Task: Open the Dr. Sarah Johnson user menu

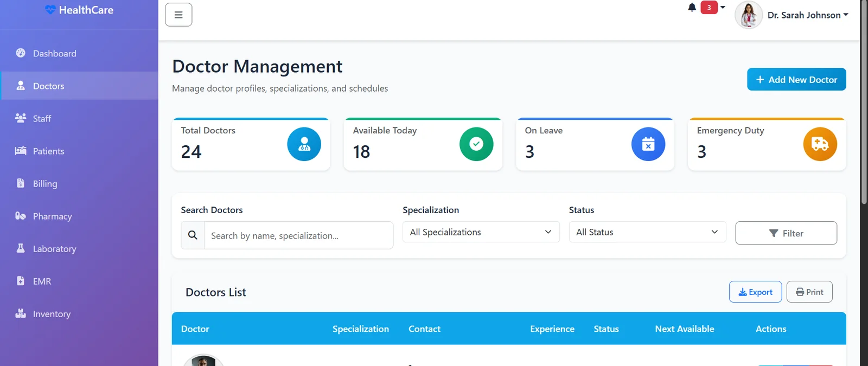Action: coord(807,15)
